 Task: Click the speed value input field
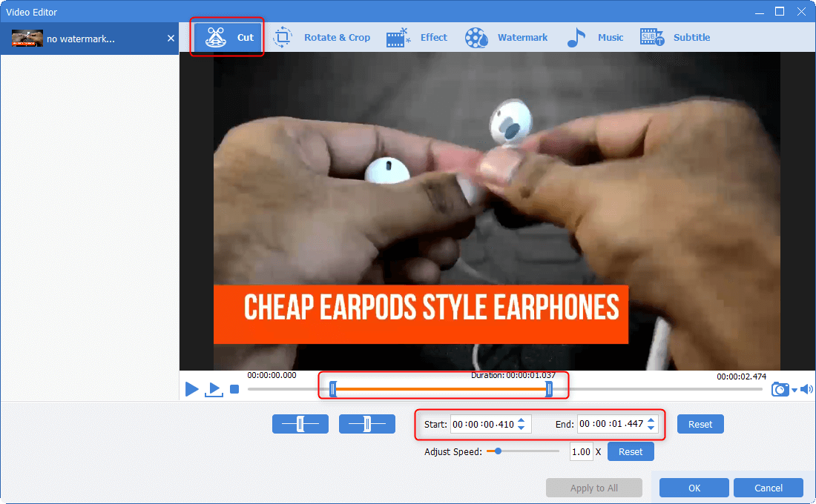tap(581, 451)
